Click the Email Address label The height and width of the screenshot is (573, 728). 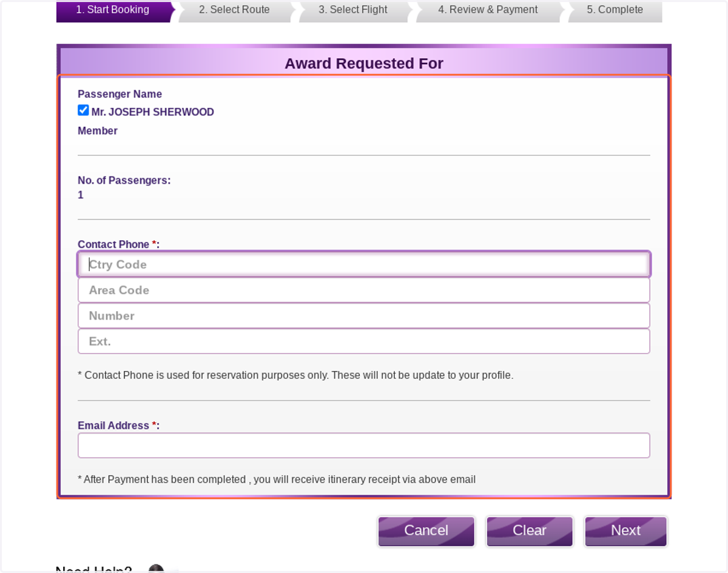click(x=118, y=426)
